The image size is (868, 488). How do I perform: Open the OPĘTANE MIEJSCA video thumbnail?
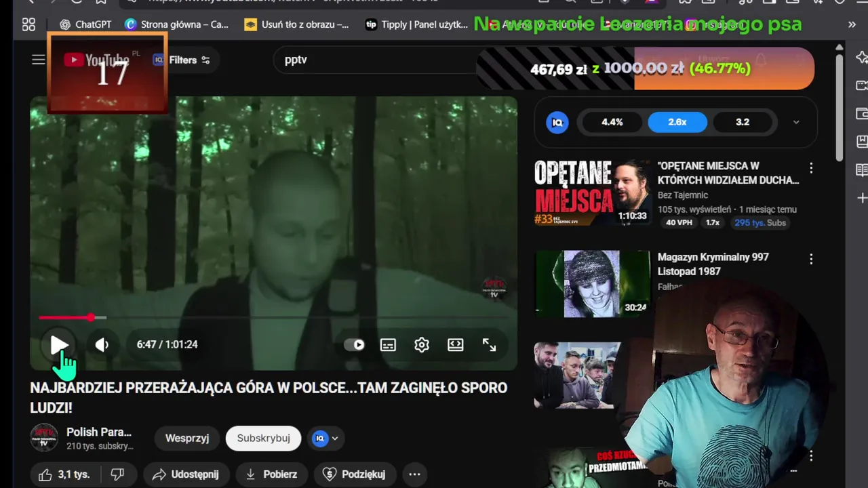[x=592, y=192]
